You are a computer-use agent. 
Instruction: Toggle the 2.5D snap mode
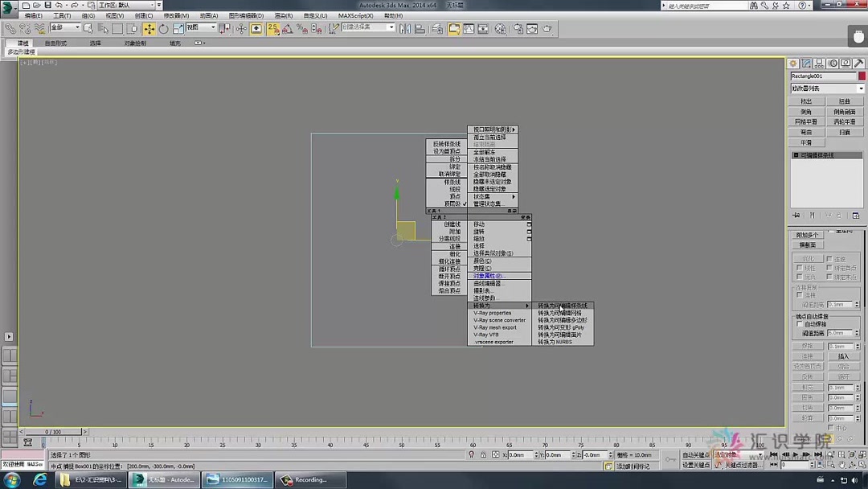272,28
